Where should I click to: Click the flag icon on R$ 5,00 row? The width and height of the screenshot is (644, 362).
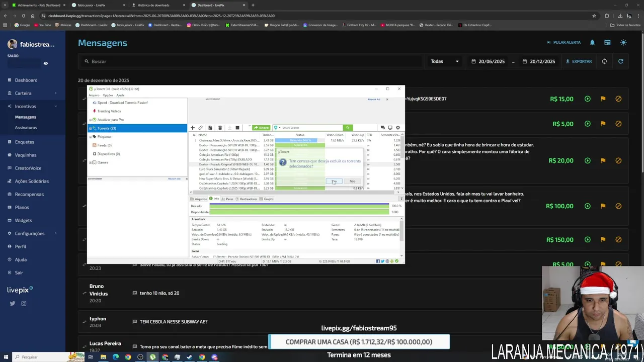tap(603, 124)
